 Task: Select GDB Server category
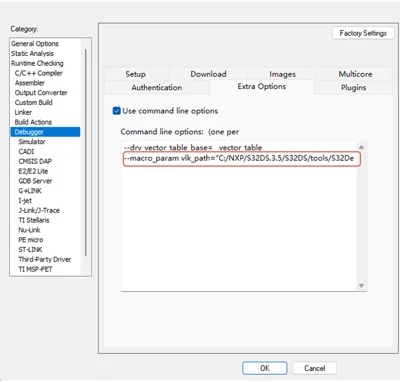pos(35,181)
